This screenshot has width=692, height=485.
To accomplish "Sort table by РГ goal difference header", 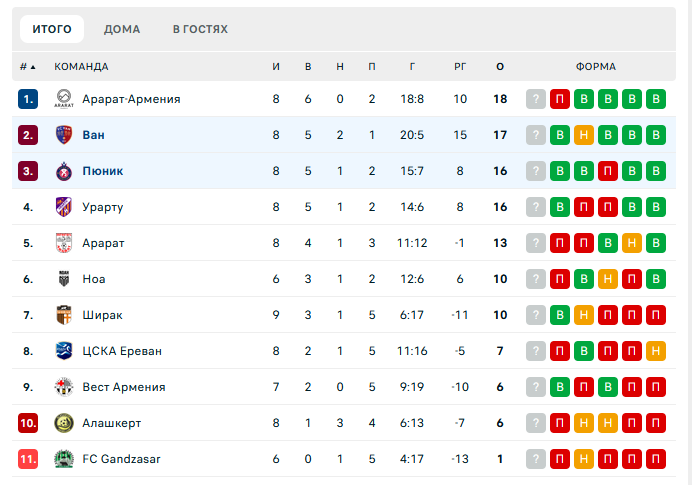I will 460,67.
